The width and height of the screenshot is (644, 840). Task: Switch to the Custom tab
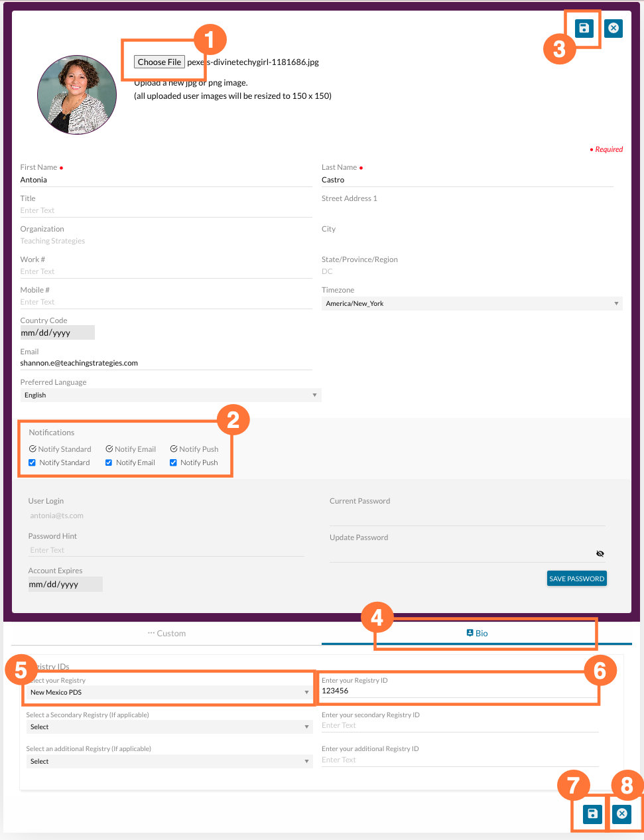166,634
